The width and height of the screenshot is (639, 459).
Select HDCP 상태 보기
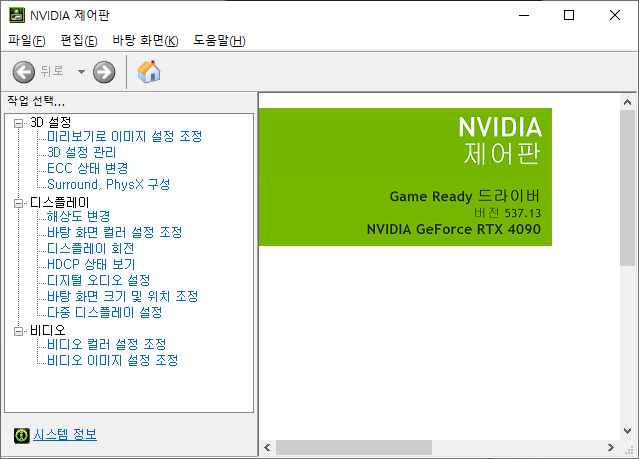point(91,264)
